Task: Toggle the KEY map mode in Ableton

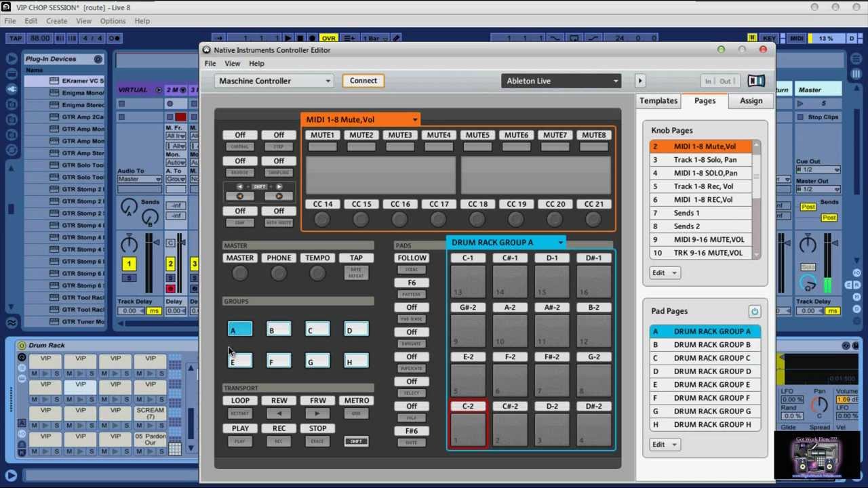Action: click(770, 39)
